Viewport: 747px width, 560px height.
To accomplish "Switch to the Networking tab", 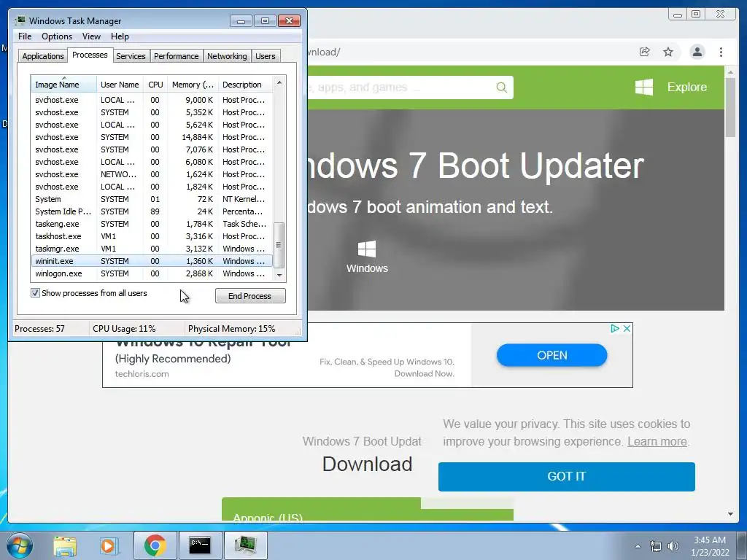I will pyautogui.click(x=227, y=56).
